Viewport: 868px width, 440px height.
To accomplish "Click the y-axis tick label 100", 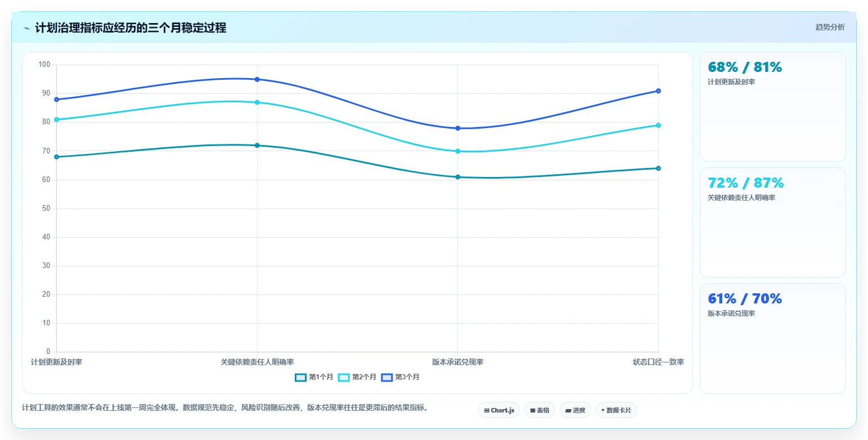I will [x=44, y=65].
